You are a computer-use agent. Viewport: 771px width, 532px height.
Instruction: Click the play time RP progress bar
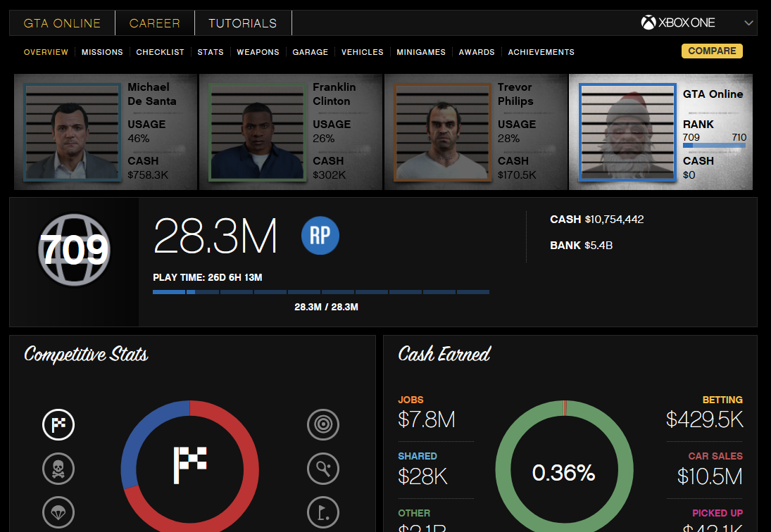click(x=320, y=292)
